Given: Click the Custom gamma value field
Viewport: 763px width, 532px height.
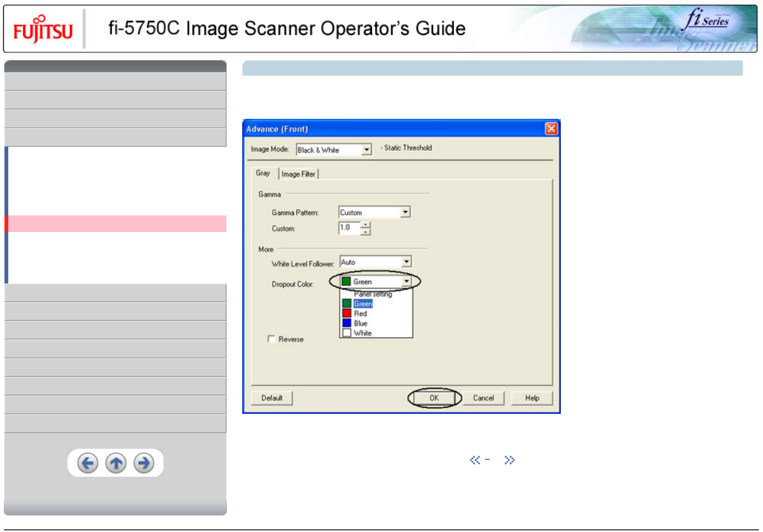Looking at the screenshot, I should [x=349, y=228].
